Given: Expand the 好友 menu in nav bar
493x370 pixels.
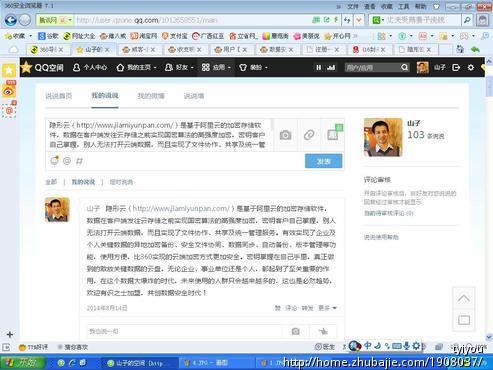Looking at the screenshot, I should (179, 67).
